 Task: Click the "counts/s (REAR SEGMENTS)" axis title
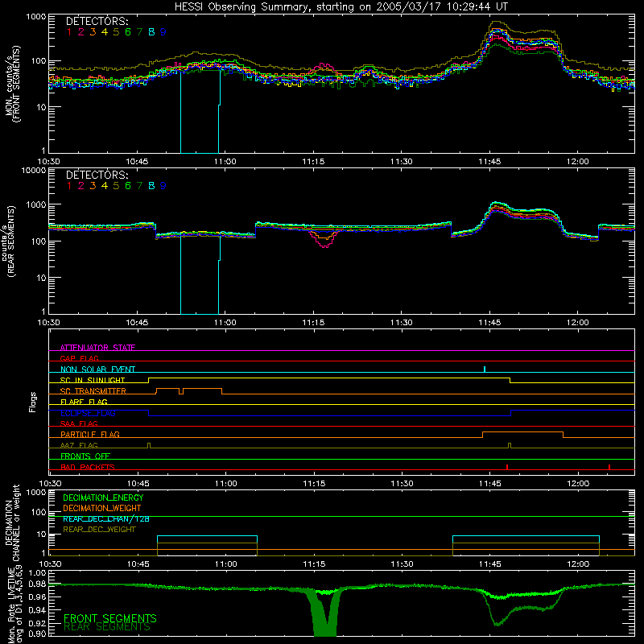pyautogui.click(x=9, y=241)
